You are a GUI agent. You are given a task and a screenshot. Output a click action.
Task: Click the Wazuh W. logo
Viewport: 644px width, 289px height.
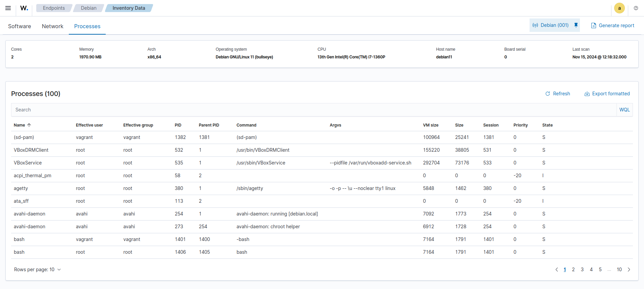coord(24,8)
